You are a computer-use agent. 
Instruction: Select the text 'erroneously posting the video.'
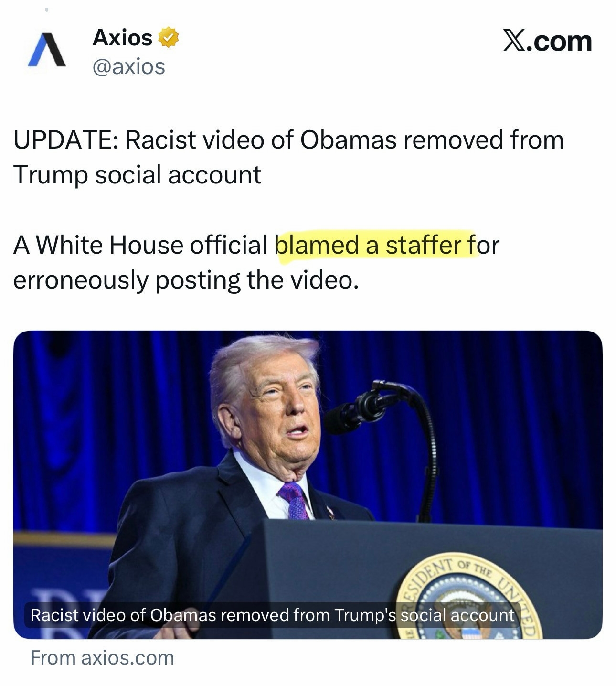coord(186,280)
